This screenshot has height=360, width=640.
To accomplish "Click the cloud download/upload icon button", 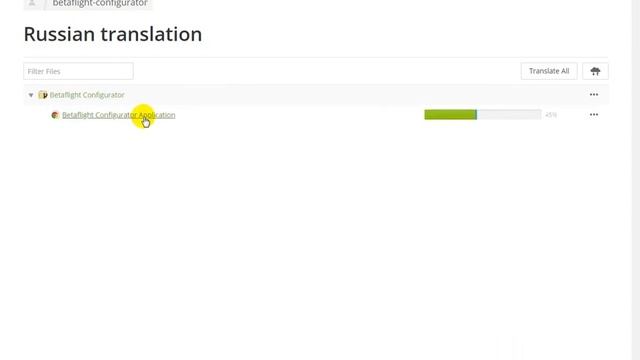I will tap(595, 71).
